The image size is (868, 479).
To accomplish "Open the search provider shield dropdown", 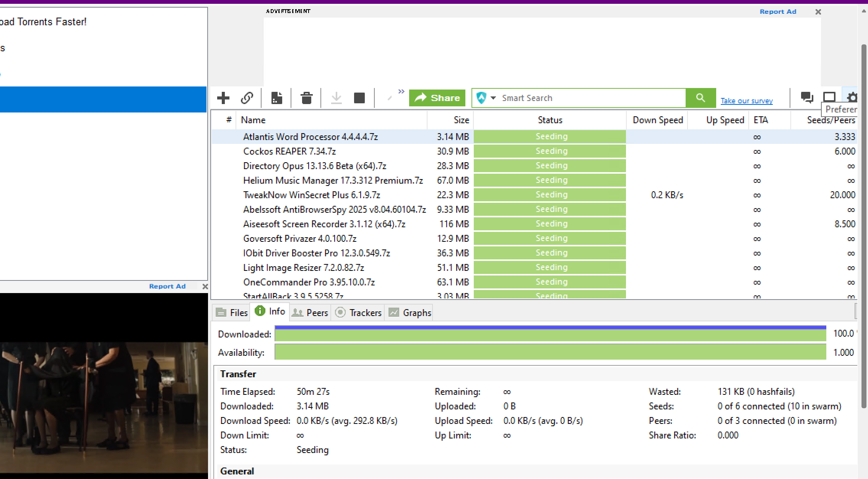I will pyautogui.click(x=486, y=98).
